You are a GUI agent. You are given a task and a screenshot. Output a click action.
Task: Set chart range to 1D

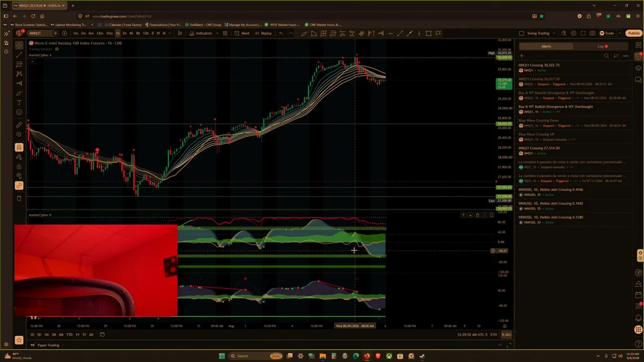click(32, 335)
